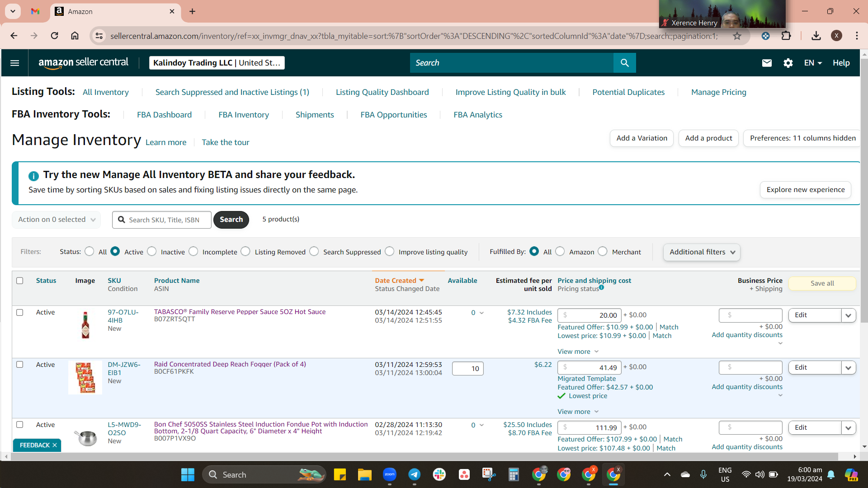Open the Chrome three-dot menu
Viewport: 868px width, 488px height.
pos(857,36)
